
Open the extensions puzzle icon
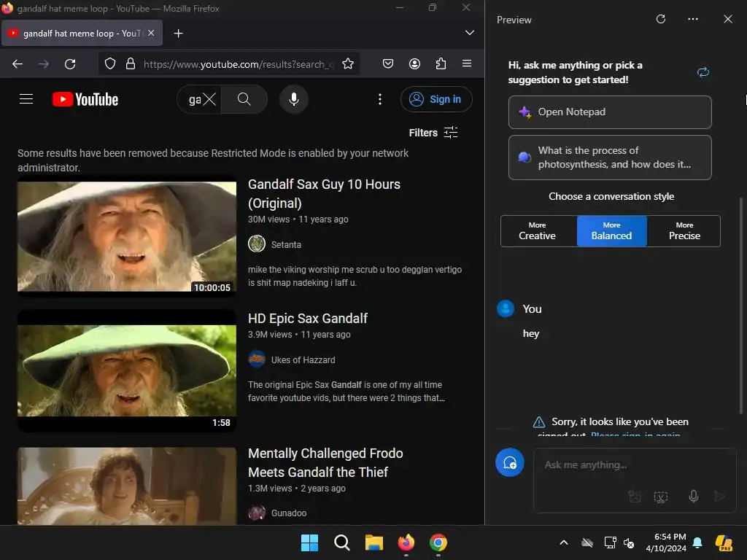pos(441,64)
